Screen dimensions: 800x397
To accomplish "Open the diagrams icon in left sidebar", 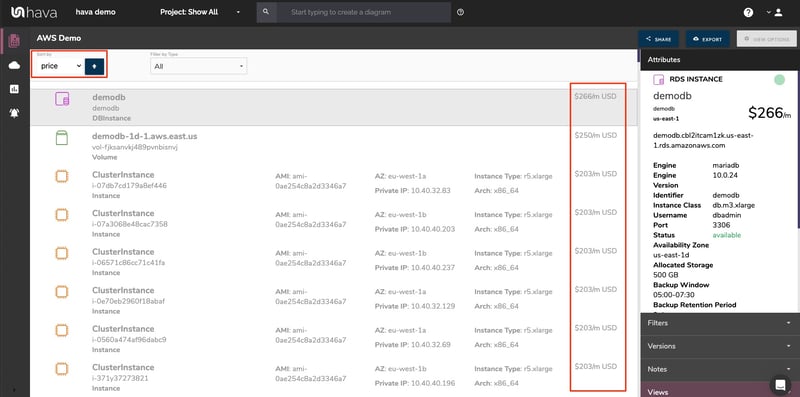I will click(14, 41).
